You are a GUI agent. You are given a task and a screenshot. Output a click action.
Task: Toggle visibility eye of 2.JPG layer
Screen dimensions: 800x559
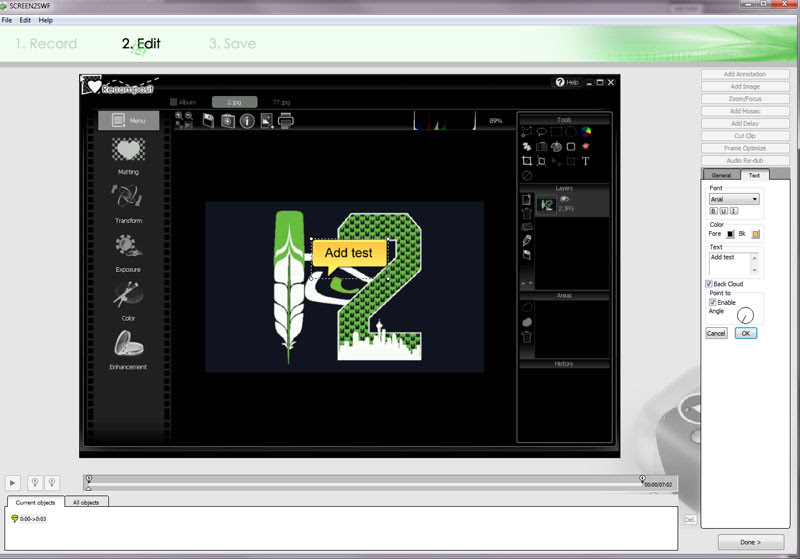[564, 199]
